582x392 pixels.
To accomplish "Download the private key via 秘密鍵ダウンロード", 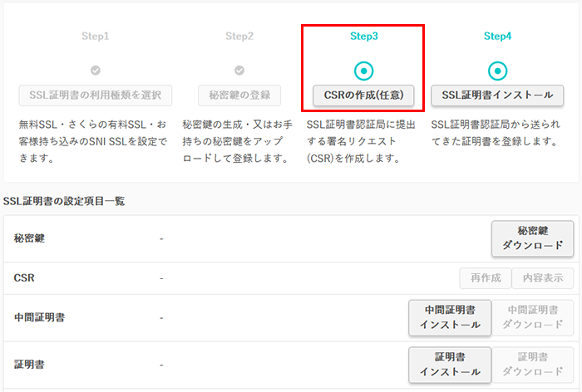I will (x=532, y=238).
